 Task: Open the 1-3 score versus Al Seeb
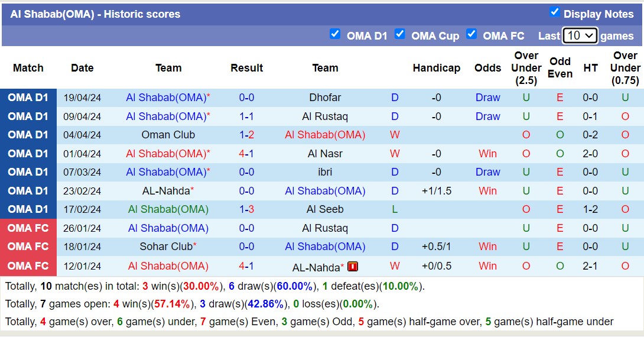(246, 209)
